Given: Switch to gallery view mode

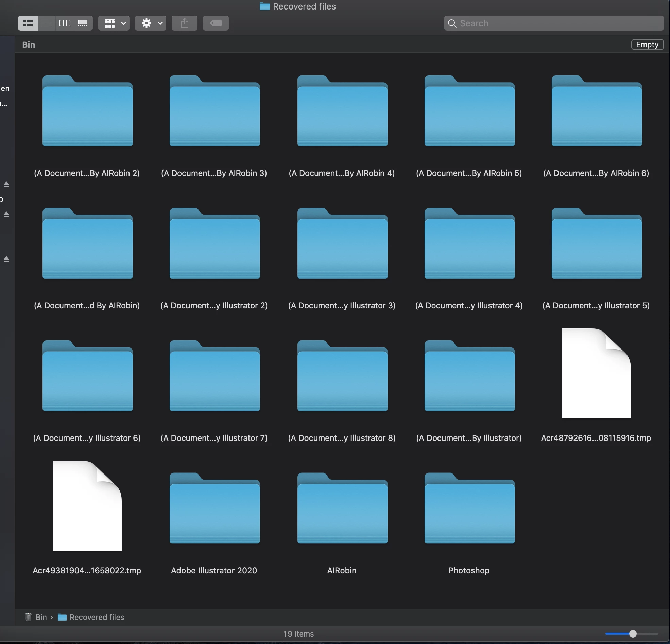Looking at the screenshot, I should (83, 23).
